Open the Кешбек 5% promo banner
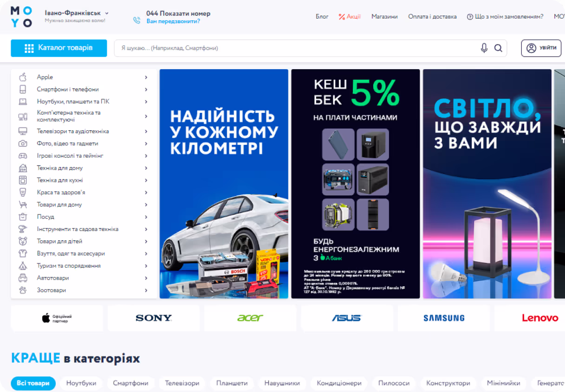The image size is (565, 392). [x=356, y=184]
